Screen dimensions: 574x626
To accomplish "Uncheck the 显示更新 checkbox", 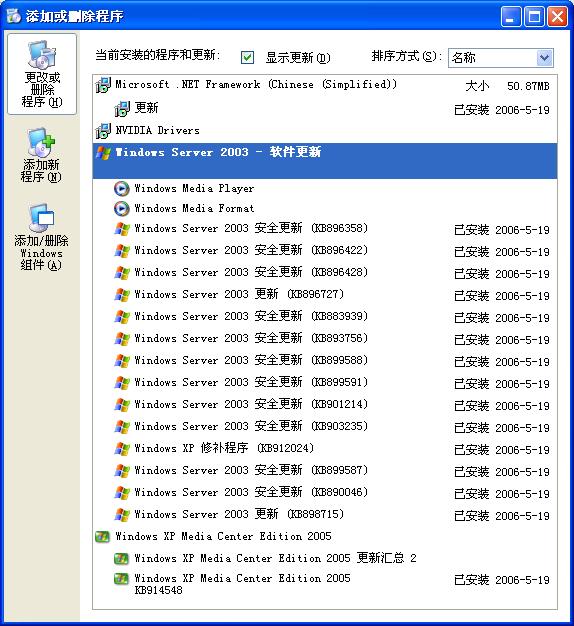I will (x=247, y=57).
